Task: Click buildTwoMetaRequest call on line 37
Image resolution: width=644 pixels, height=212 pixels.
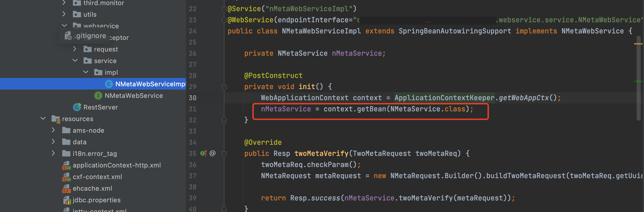Action: [x=526, y=176]
